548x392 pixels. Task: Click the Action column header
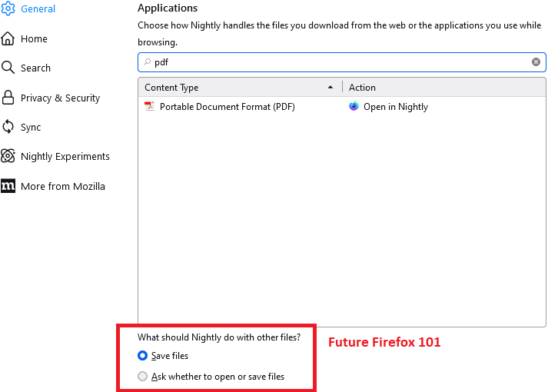(x=442, y=88)
